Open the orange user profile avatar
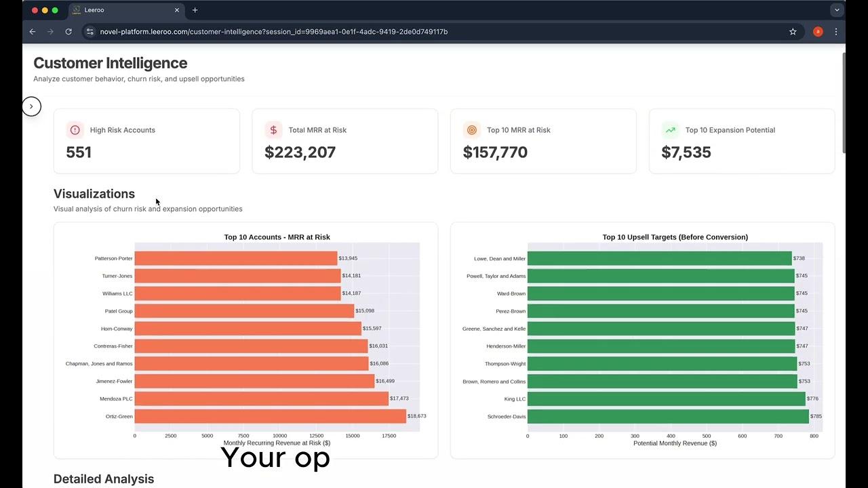The width and height of the screenshot is (868, 488). [x=818, y=32]
